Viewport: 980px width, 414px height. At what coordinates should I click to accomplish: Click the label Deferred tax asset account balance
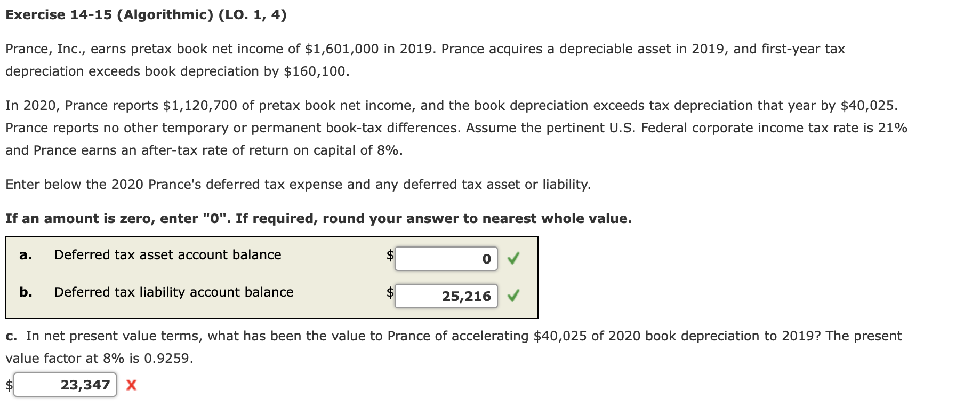tap(168, 255)
